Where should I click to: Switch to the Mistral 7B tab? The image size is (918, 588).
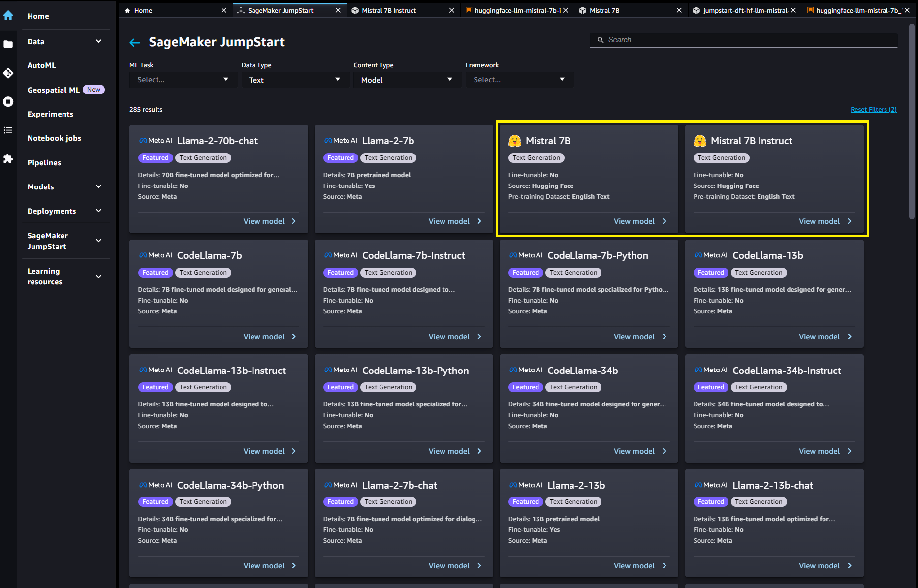click(604, 10)
